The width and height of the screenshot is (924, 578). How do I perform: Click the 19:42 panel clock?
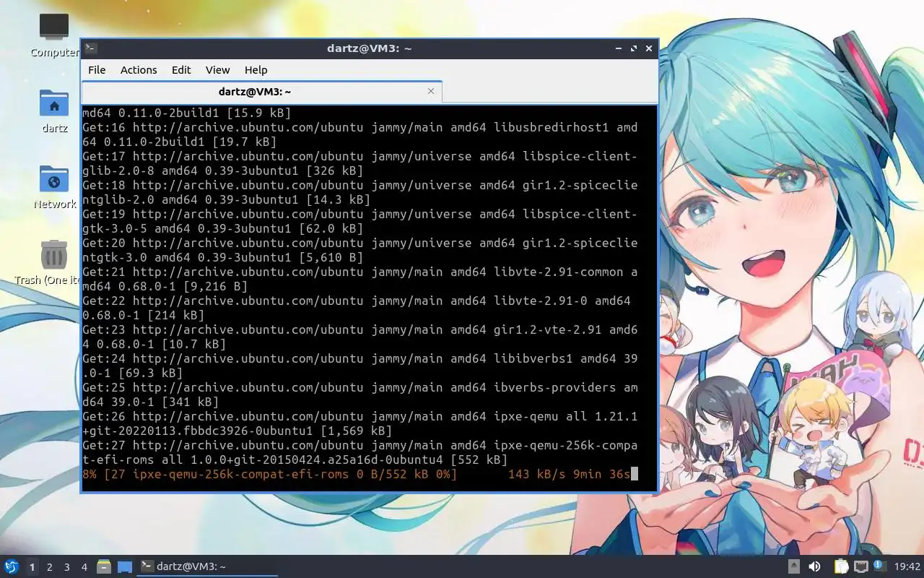pos(907,567)
